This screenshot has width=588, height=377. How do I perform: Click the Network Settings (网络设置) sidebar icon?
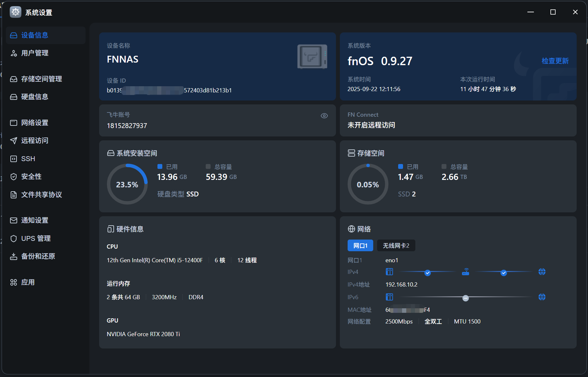14,123
